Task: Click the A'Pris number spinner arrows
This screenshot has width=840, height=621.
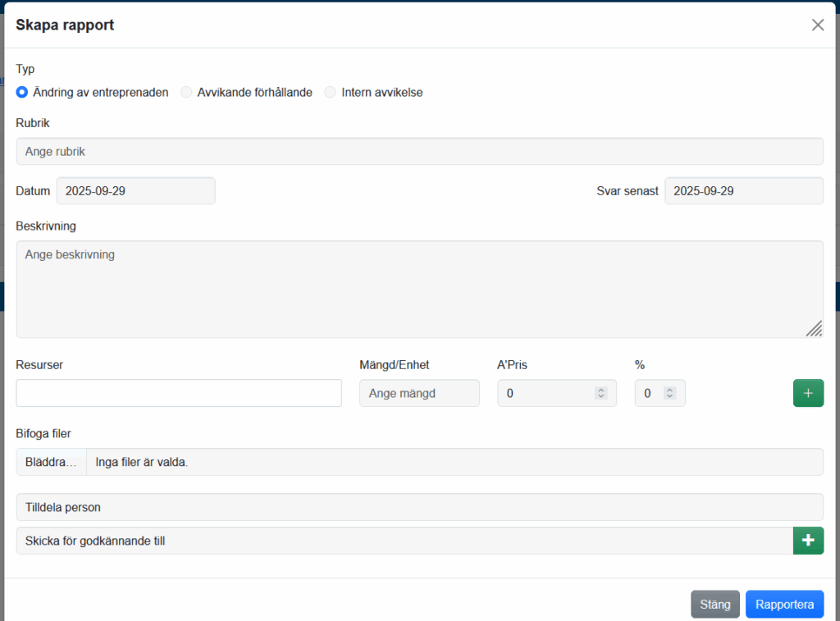Action: pyautogui.click(x=600, y=393)
